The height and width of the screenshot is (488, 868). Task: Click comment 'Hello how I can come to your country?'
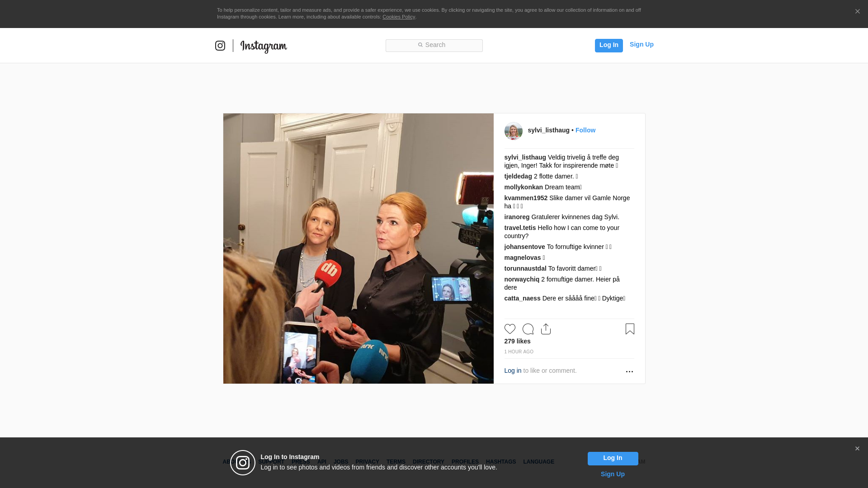pyautogui.click(x=562, y=232)
